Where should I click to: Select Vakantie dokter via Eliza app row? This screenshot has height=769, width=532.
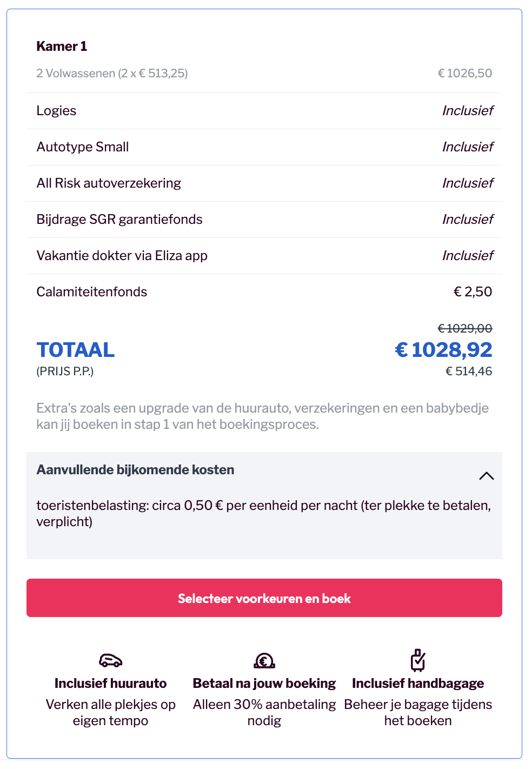click(x=264, y=256)
